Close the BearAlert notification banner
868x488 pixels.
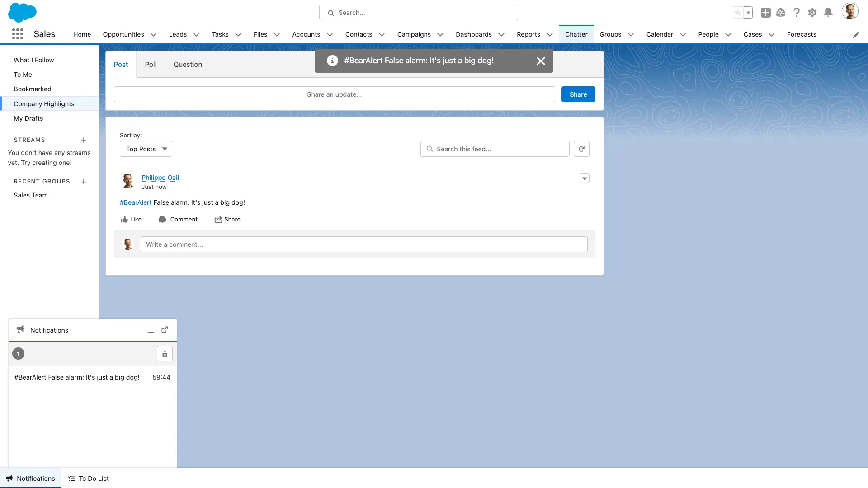[541, 61]
